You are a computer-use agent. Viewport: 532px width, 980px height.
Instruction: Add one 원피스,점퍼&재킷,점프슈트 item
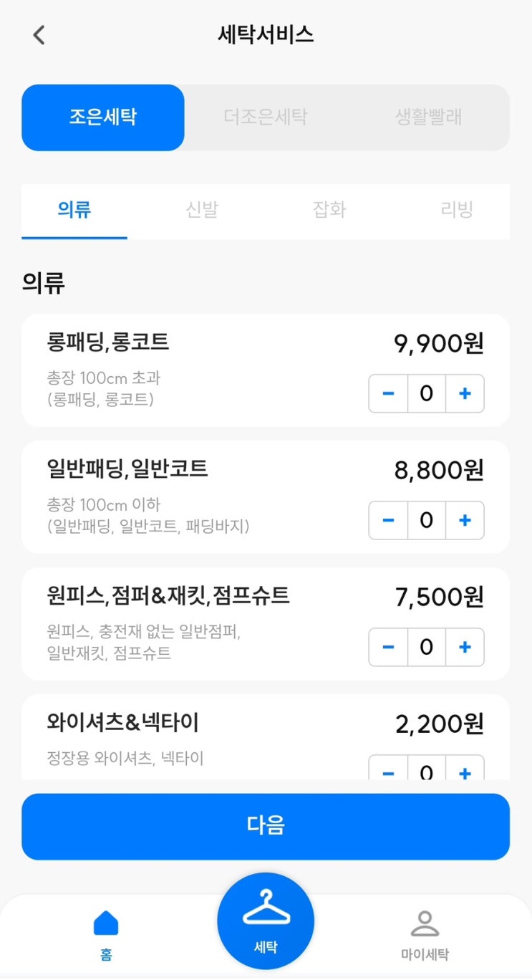tap(465, 647)
